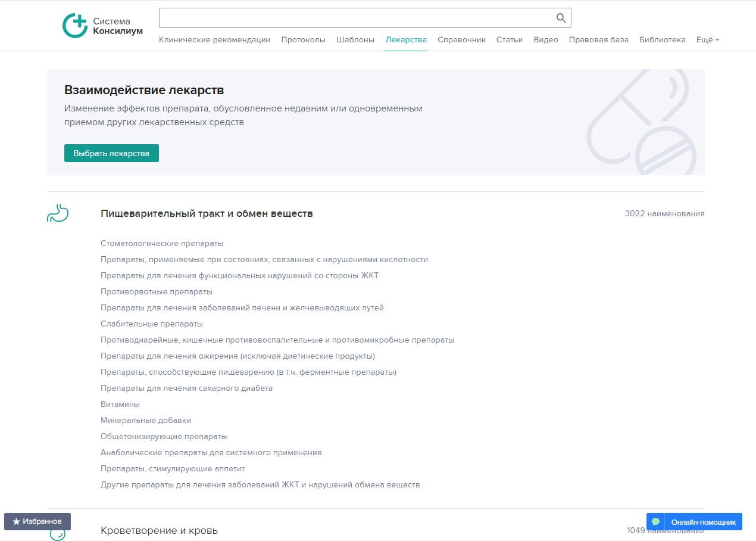Open препараты для печени и желчевыводящих путей
Viewport: 756px width, 541px height.
[x=242, y=308]
